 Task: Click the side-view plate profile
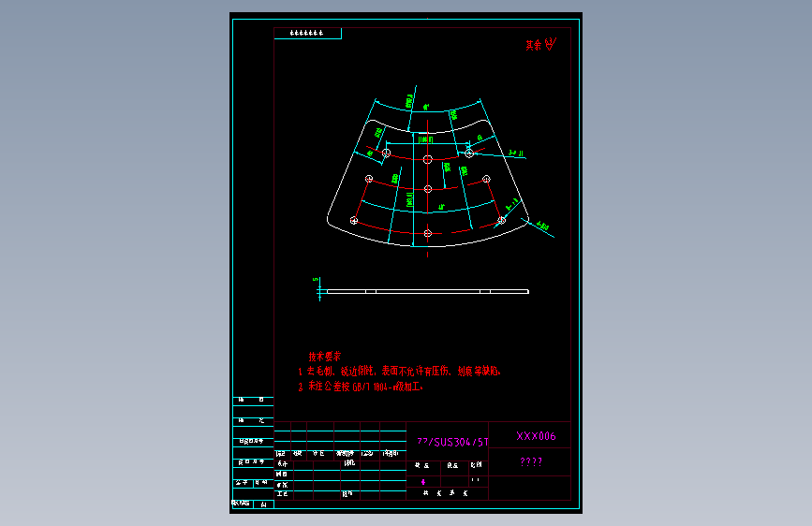(428, 291)
